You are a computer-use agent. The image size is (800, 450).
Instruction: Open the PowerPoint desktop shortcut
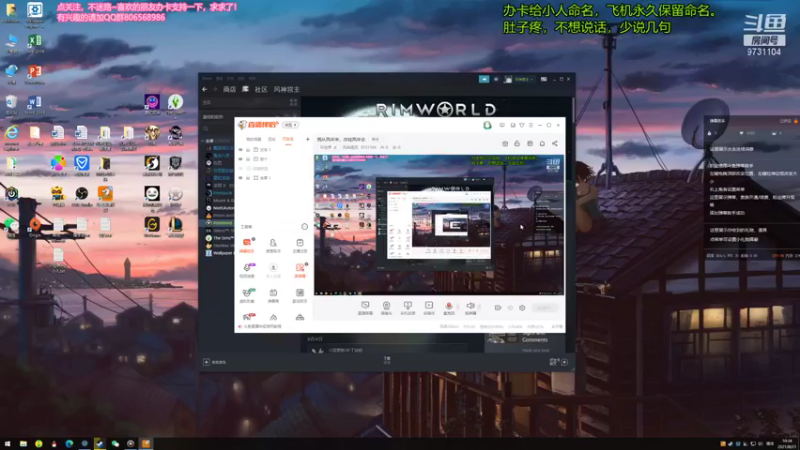(35, 74)
